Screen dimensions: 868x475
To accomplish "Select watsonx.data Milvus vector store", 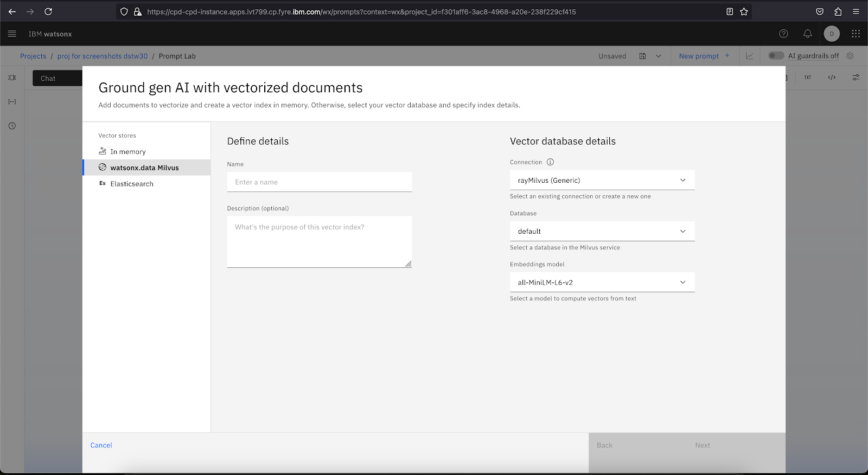I will [146, 168].
